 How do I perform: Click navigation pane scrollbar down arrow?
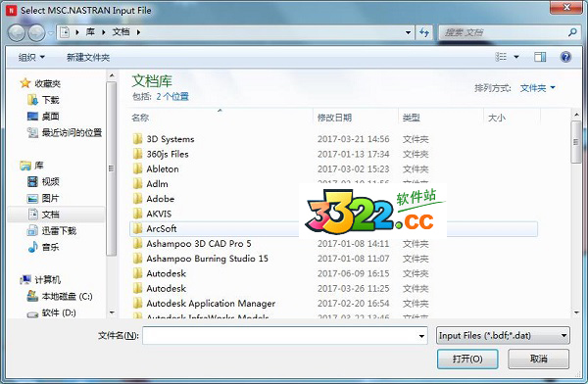[112, 312]
